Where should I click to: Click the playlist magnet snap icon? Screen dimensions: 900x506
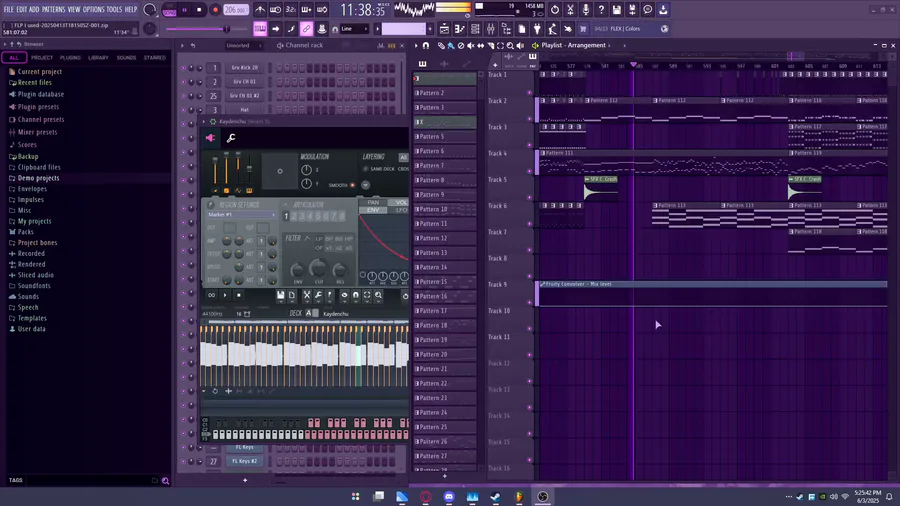click(426, 45)
